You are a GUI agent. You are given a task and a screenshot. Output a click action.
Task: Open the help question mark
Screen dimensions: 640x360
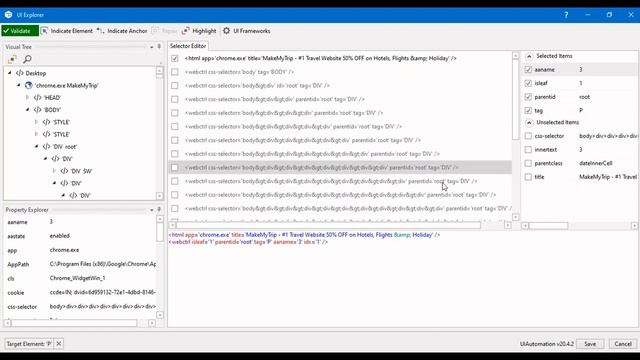(x=566, y=15)
